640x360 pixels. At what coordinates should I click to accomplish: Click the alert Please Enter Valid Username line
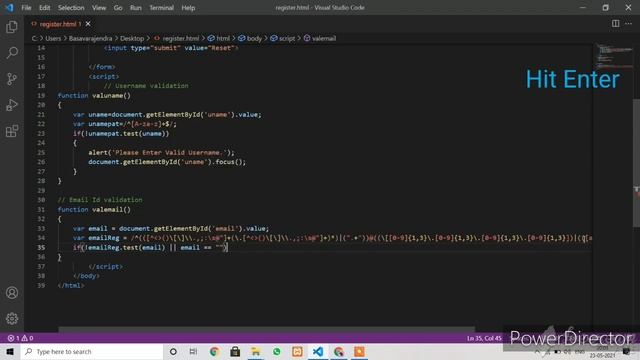point(162,153)
